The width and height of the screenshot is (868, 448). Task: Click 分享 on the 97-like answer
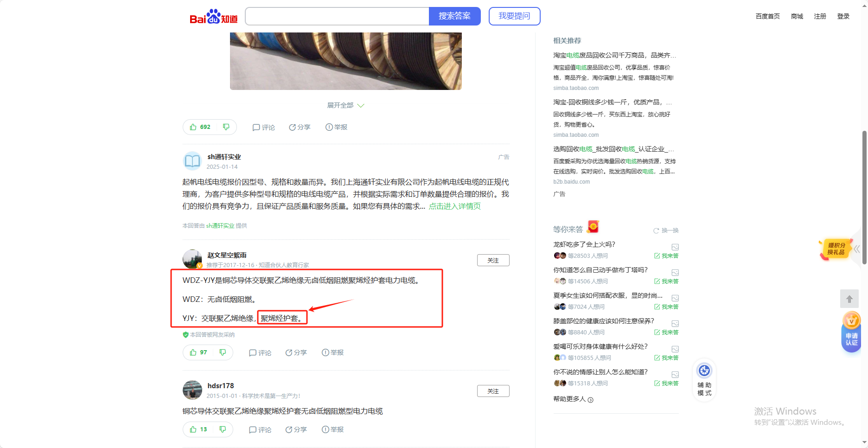[x=296, y=353]
